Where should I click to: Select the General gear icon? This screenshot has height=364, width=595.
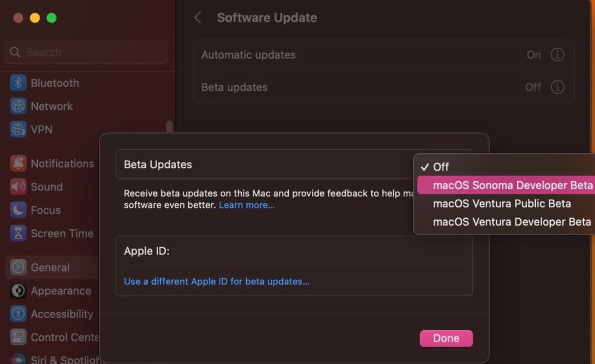tap(18, 267)
